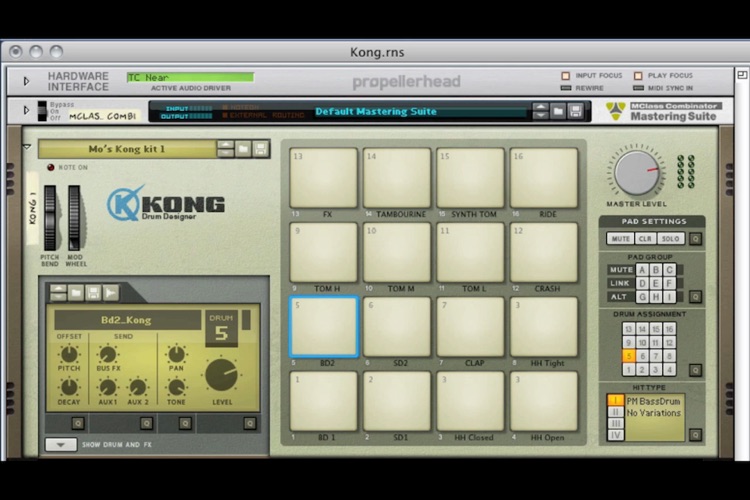Assign drum 16 in Drum Assignment grid
The width and height of the screenshot is (750, 500).
pyautogui.click(x=669, y=329)
